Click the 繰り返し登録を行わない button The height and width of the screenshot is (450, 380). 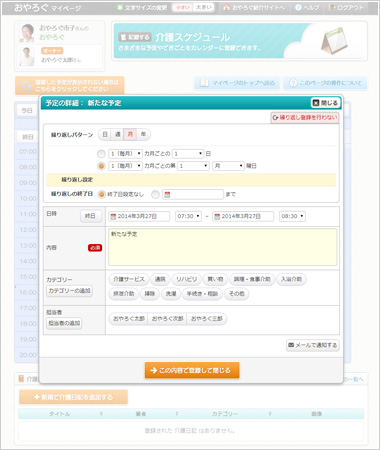(x=305, y=118)
